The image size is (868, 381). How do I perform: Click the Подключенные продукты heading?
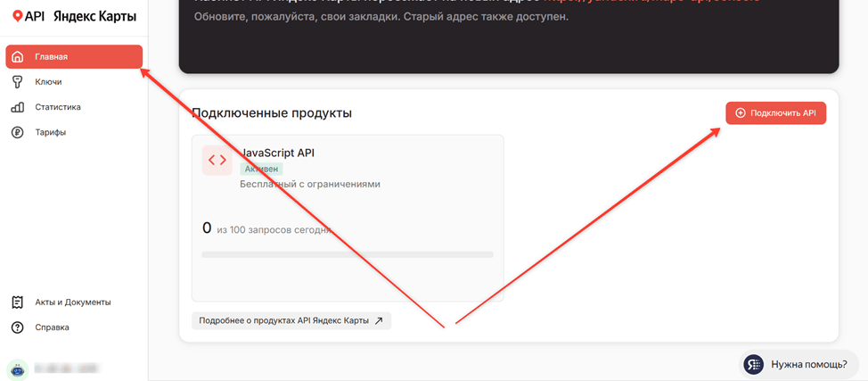click(x=272, y=113)
